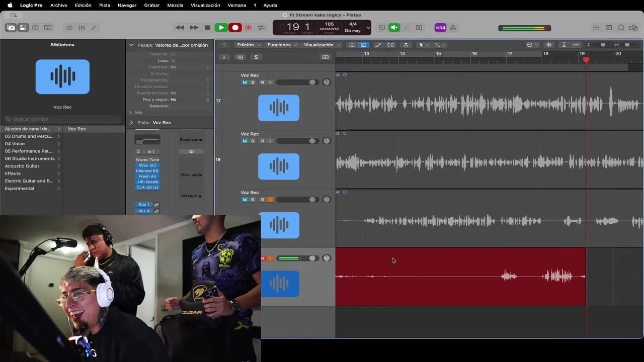Click the Capture Recording button

(248, 28)
